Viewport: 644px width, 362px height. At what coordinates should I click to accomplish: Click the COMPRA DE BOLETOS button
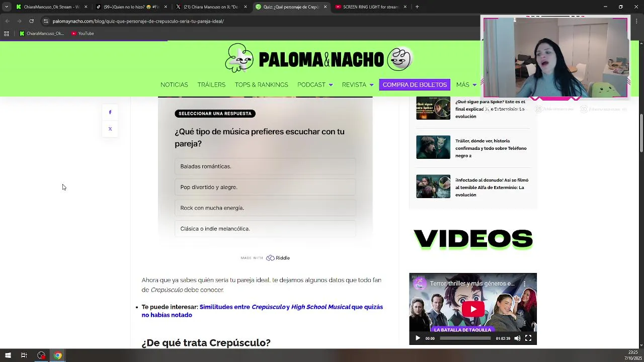415,84
